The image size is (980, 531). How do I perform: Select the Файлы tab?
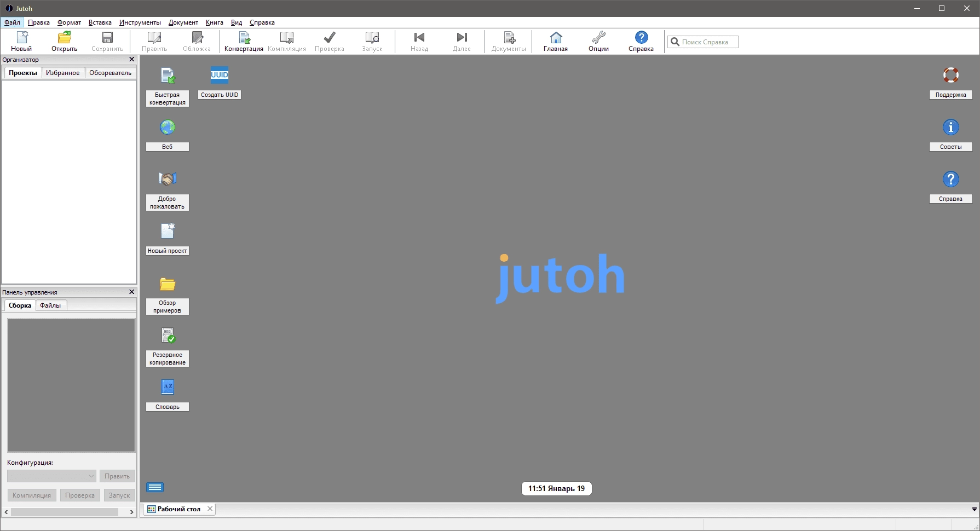point(50,305)
